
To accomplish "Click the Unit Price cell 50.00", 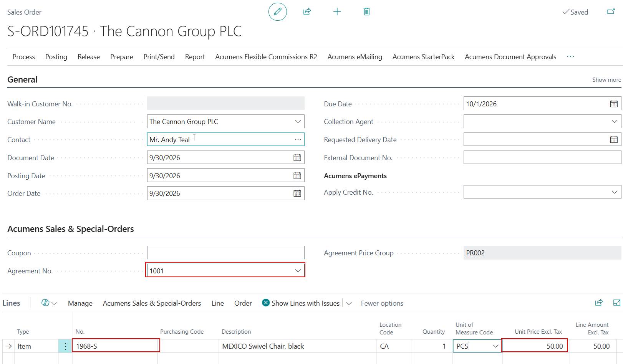I will tap(535, 346).
